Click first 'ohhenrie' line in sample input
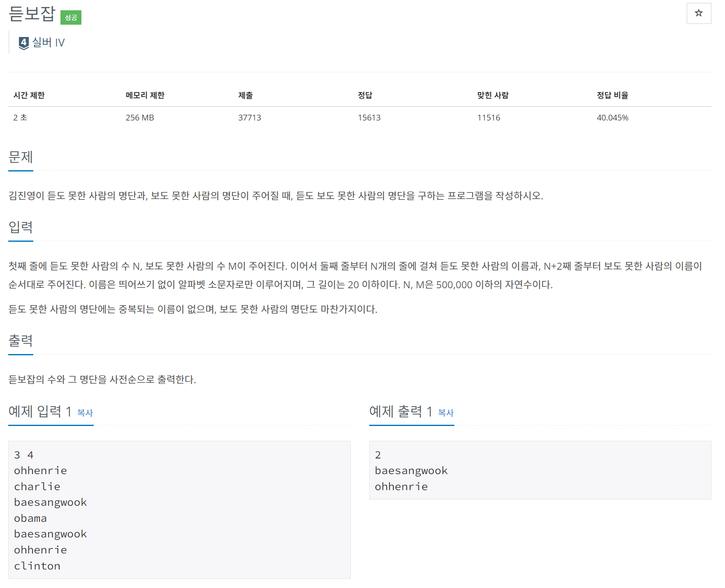 40,471
